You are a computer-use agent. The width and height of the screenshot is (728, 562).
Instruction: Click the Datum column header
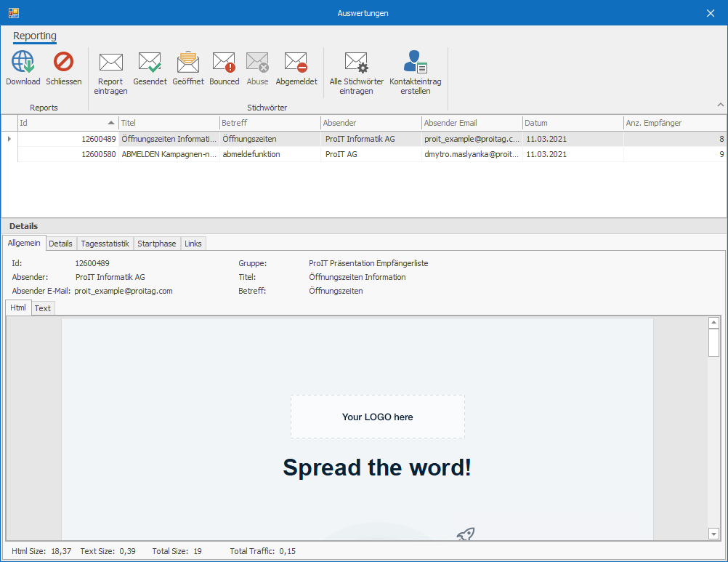573,123
